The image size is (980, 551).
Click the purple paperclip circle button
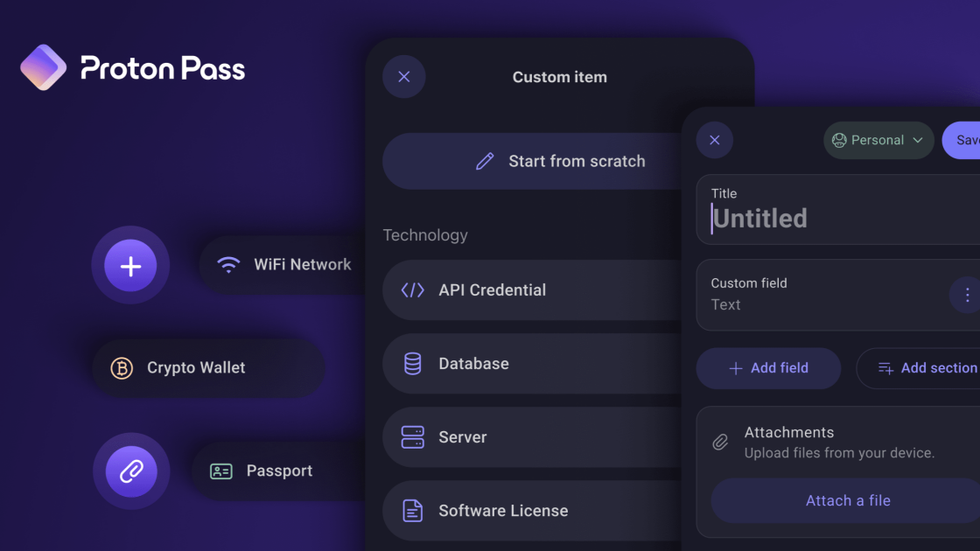pyautogui.click(x=131, y=471)
